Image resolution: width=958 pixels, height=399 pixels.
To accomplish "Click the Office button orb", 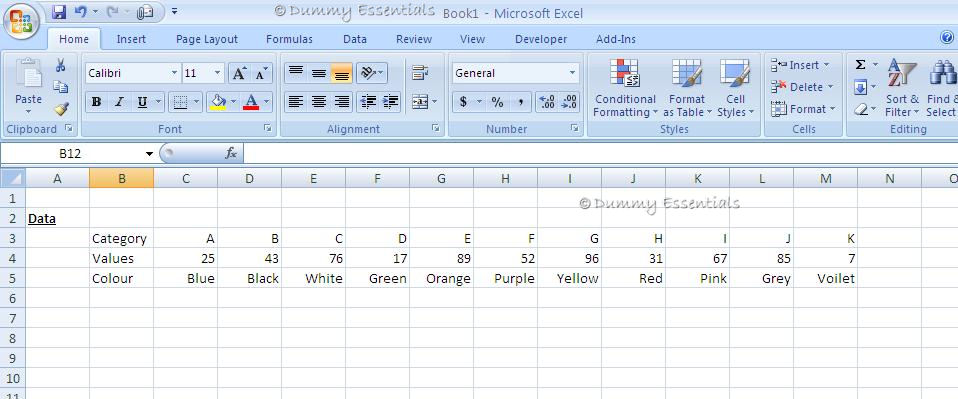I will click(21, 22).
